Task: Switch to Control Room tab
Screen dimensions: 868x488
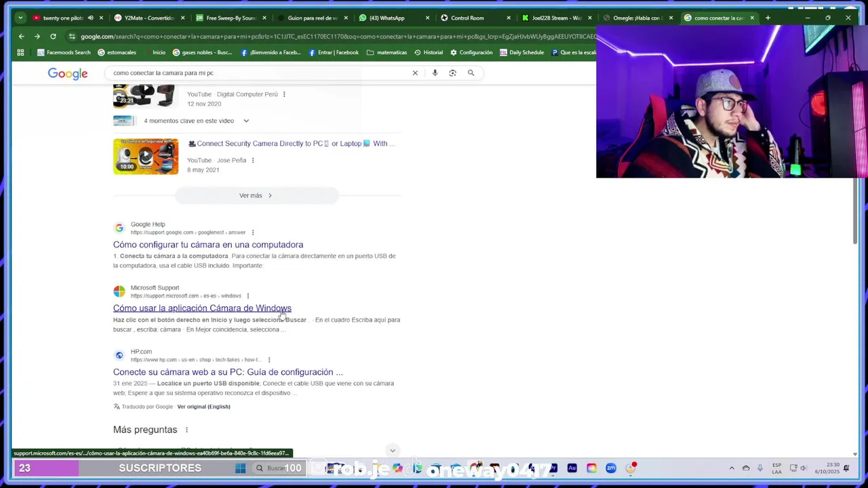Action: point(467,18)
